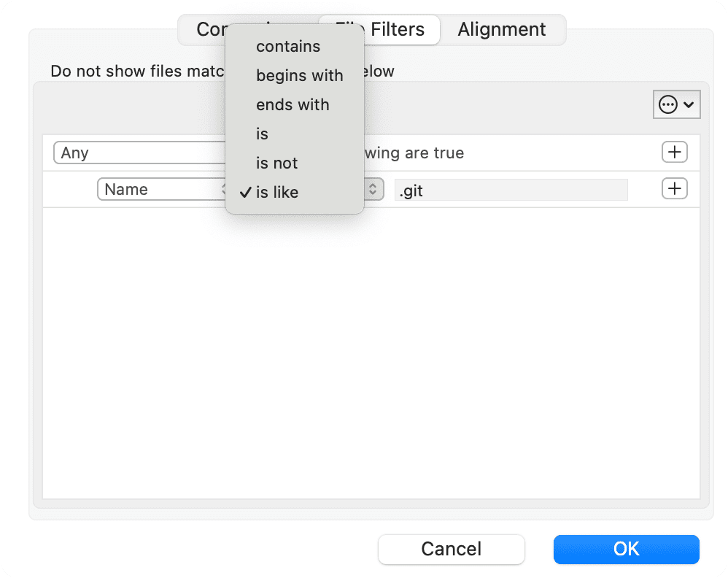Cancel the filter dialog
728x578 pixels.
452,550
